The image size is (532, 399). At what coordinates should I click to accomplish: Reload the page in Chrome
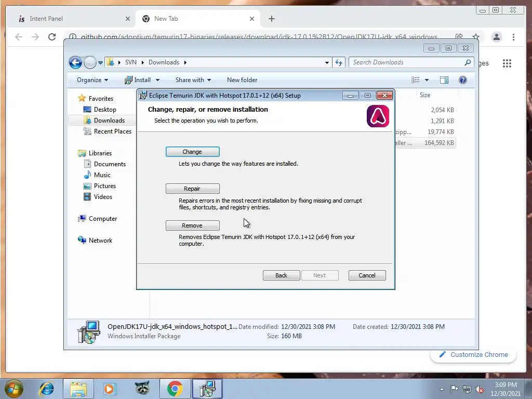[52, 37]
